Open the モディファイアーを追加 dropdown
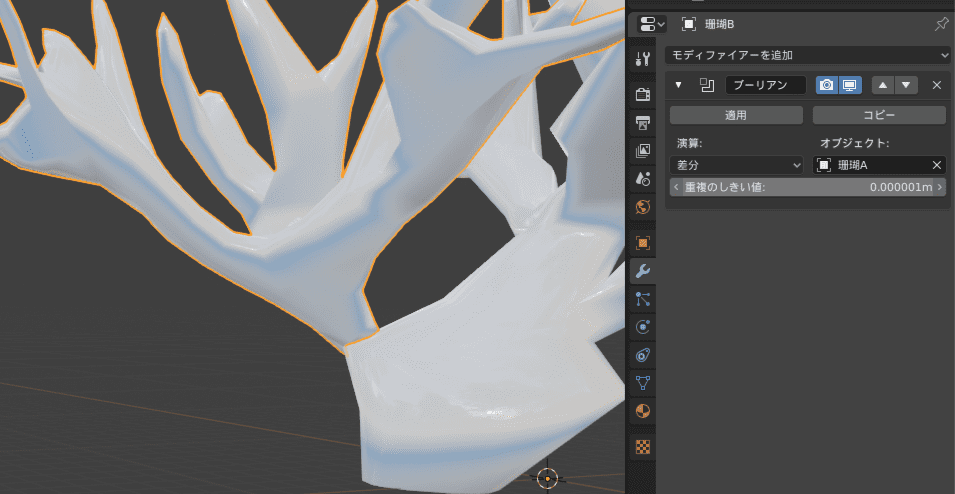This screenshot has height=494, width=955. click(x=808, y=55)
